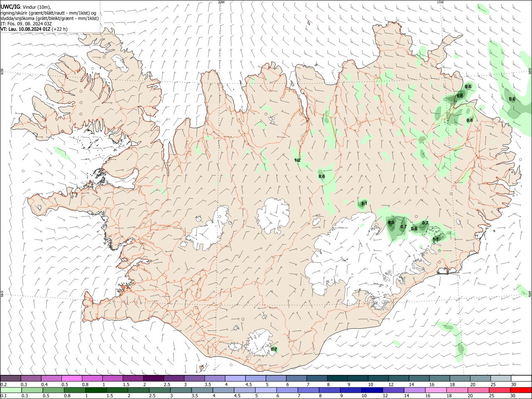This screenshot has height=399, width=532.
Task: Pick the dark green swatch between 1 and 1.5, bottom row
Action: point(96,390)
